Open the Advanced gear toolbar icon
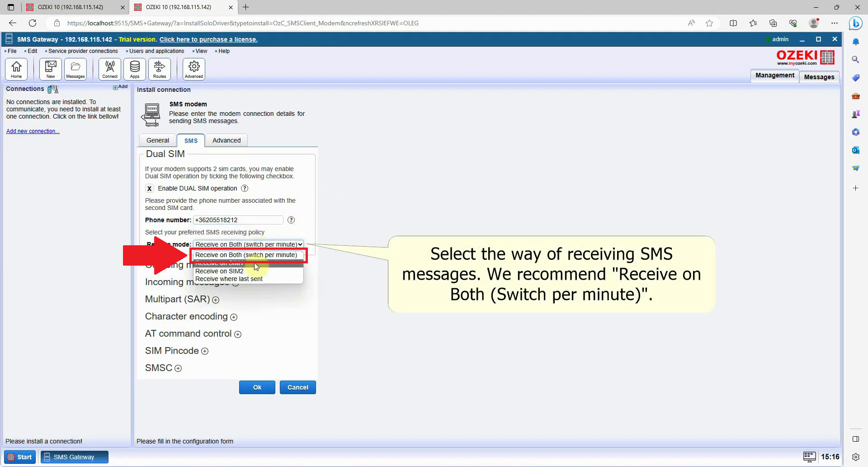The image size is (868, 467). [x=194, y=69]
